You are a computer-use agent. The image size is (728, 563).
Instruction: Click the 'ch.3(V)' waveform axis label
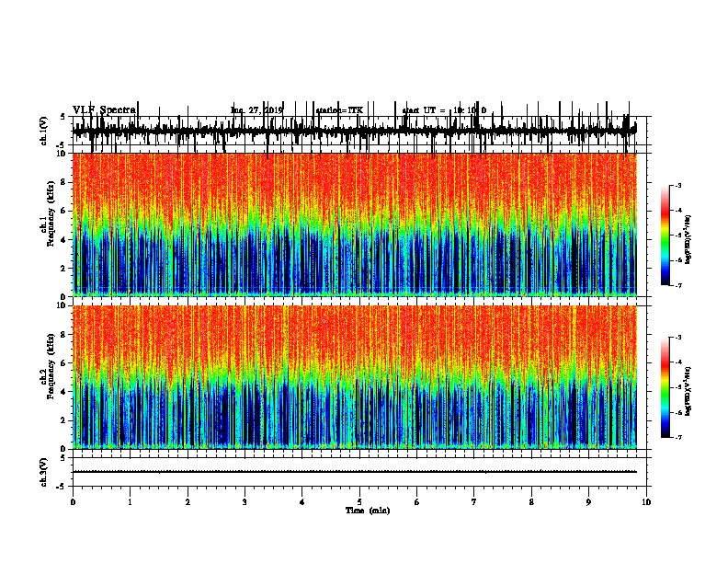44,472
